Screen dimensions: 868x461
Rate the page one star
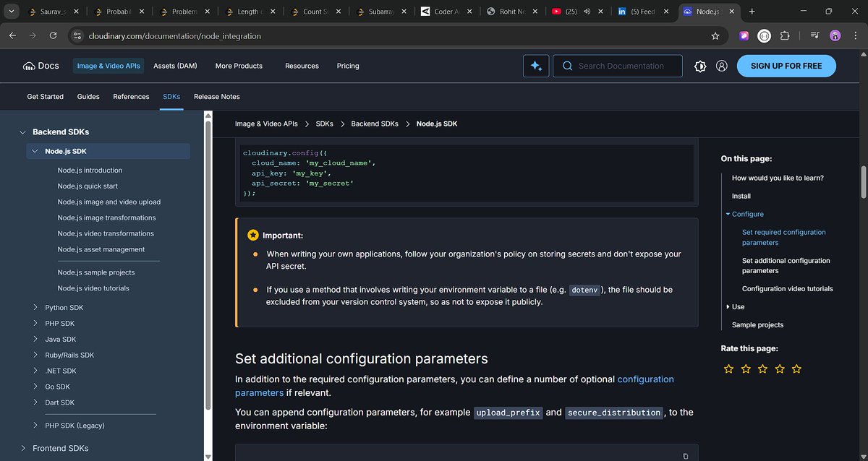728,369
